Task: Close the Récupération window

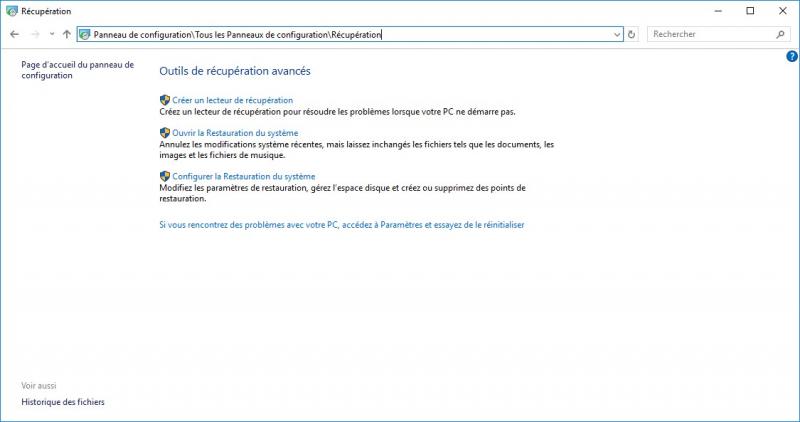Action: coord(783,11)
